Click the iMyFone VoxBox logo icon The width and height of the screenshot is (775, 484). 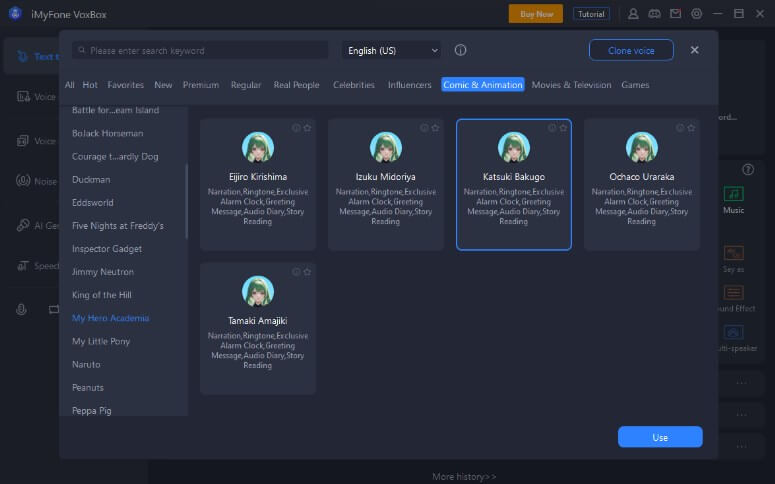tap(15, 14)
